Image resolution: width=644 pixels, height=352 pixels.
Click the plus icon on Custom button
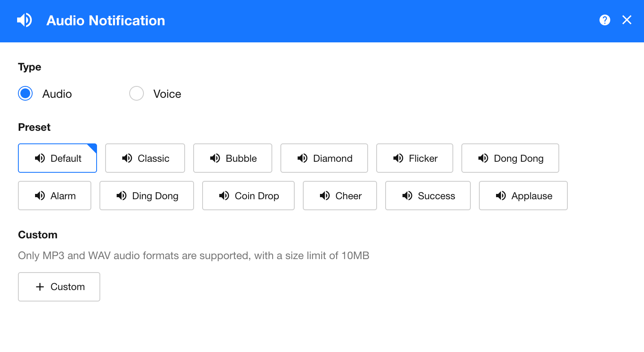(x=40, y=287)
